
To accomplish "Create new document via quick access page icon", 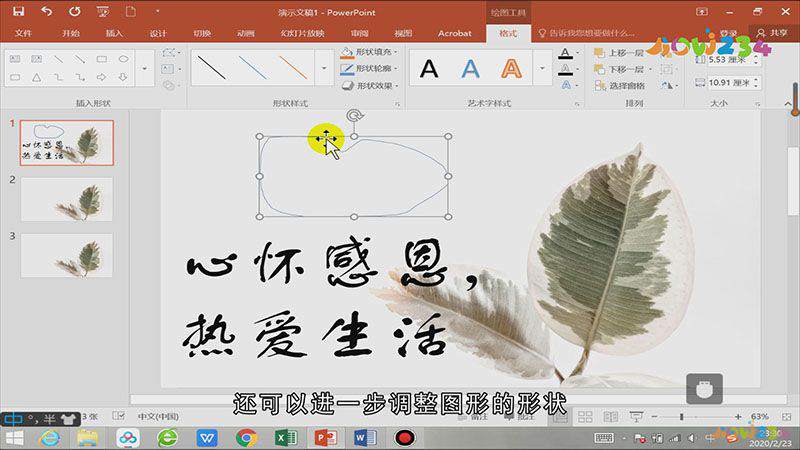I will click(x=131, y=11).
